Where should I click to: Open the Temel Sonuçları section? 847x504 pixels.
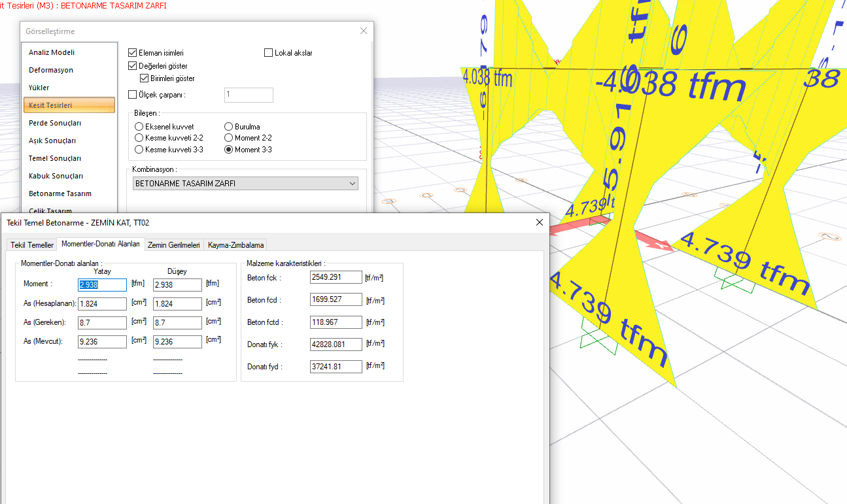[69, 158]
